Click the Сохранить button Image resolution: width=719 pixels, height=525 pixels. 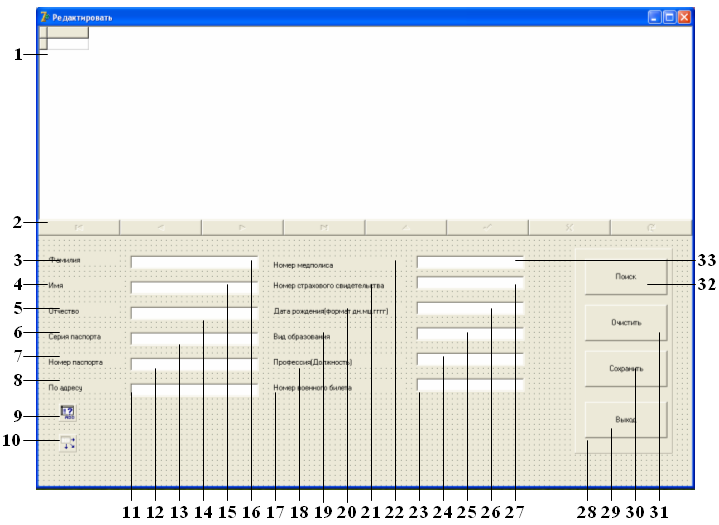(626, 369)
